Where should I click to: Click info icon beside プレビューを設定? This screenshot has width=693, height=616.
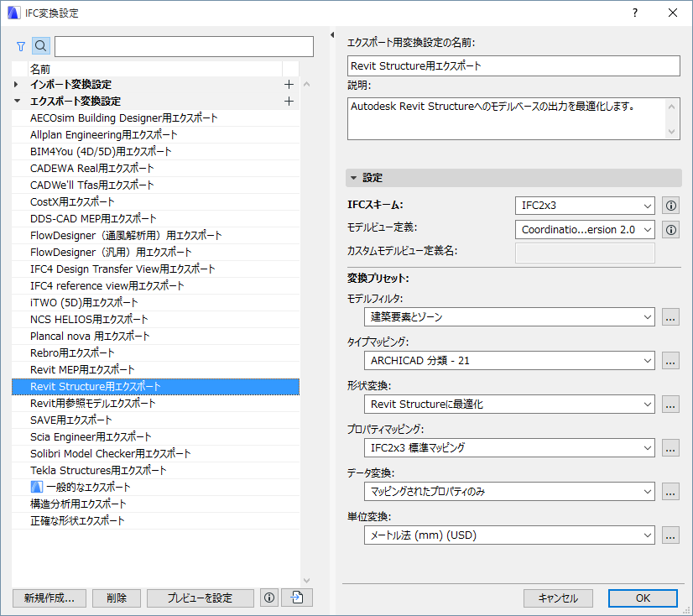click(269, 598)
